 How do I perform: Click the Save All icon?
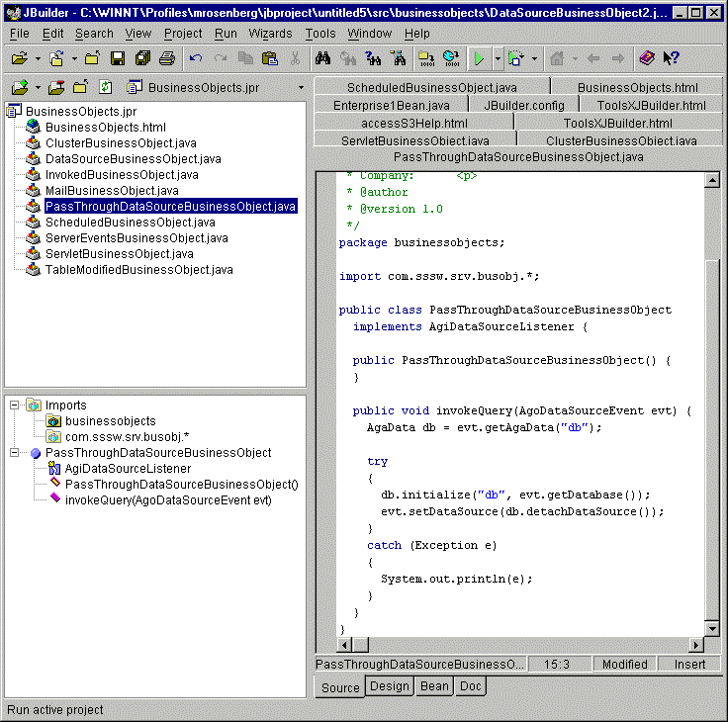click(x=142, y=58)
